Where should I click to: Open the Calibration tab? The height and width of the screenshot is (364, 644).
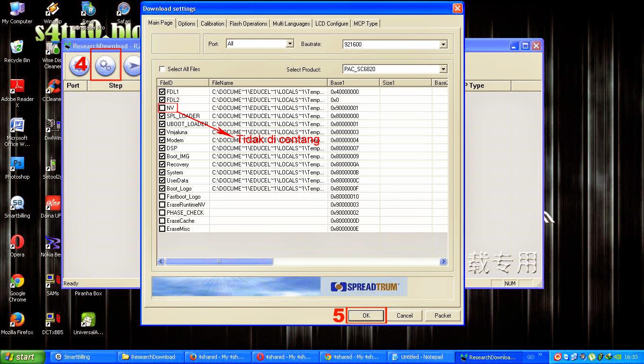coord(212,23)
